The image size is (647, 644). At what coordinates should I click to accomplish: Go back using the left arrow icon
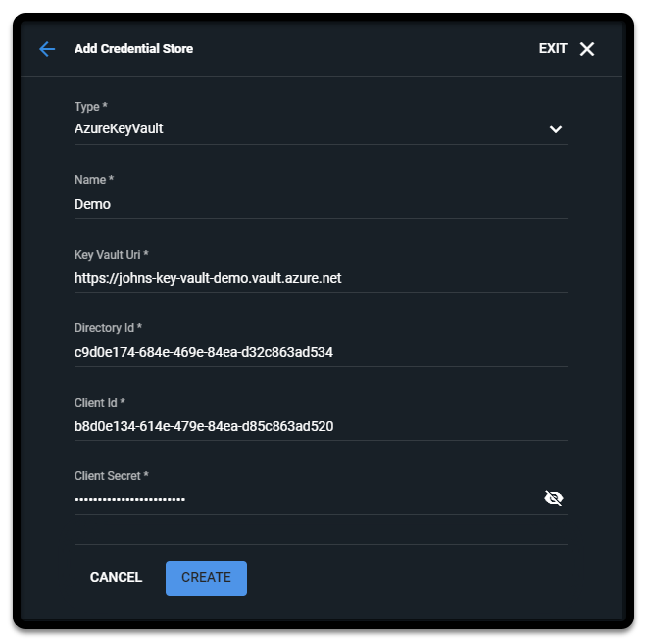47,49
